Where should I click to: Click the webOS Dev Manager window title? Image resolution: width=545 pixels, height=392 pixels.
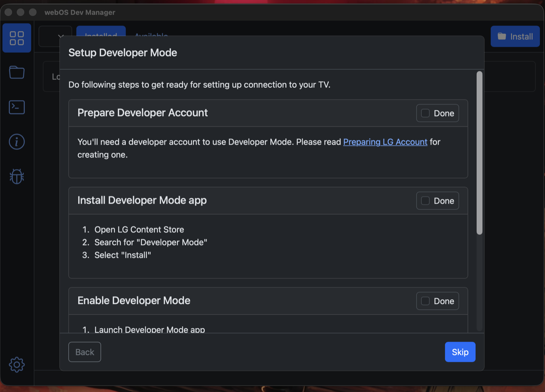(x=80, y=12)
